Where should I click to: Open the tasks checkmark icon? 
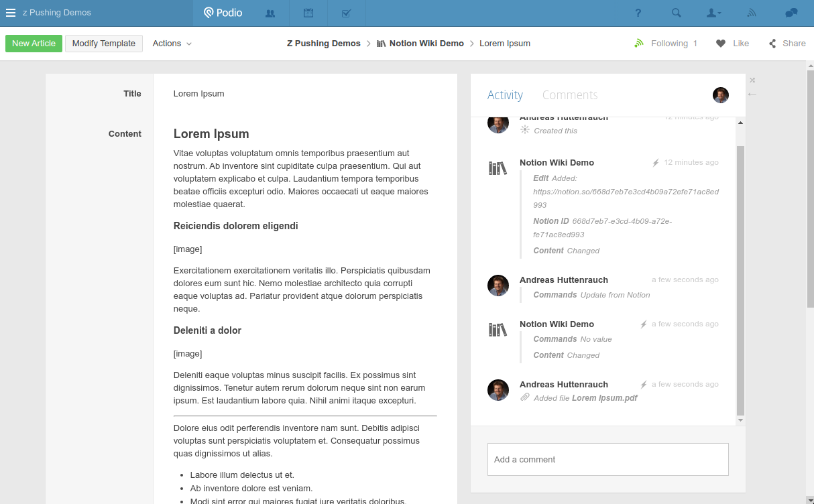(x=347, y=13)
